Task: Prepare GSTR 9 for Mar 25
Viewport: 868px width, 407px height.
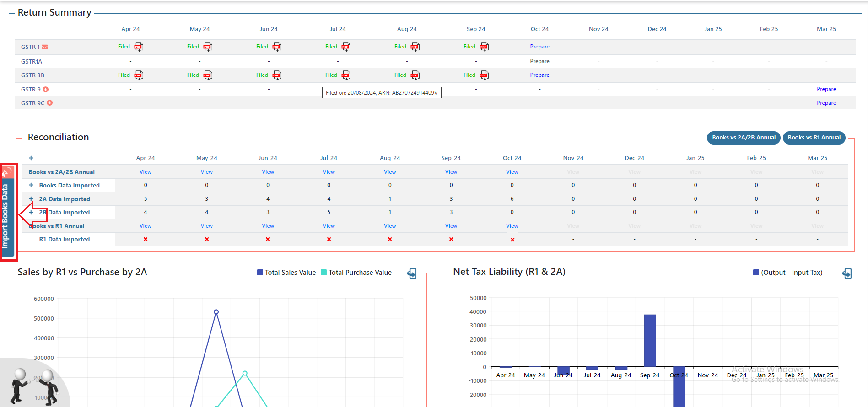Action: (x=826, y=89)
